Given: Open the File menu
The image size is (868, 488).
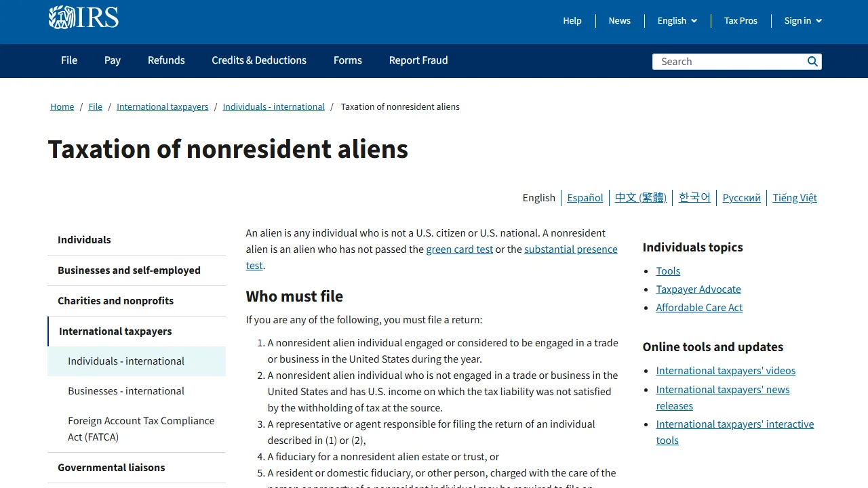Looking at the screenshot, I should click(x=69, y=60).
